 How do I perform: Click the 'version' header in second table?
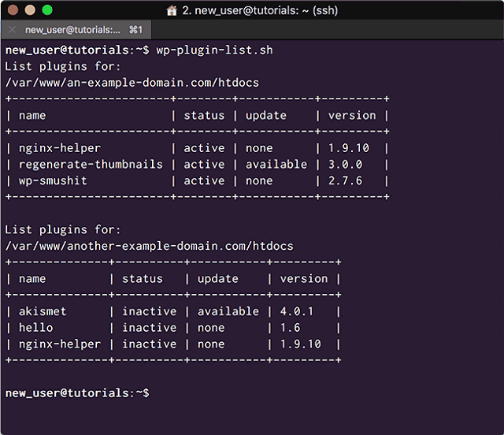click(x=304, y=279)
